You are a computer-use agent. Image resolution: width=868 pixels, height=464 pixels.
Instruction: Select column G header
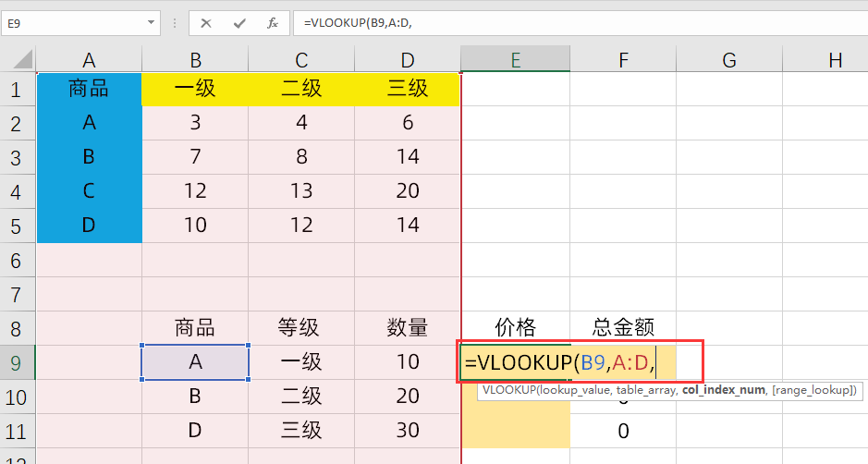729,59
